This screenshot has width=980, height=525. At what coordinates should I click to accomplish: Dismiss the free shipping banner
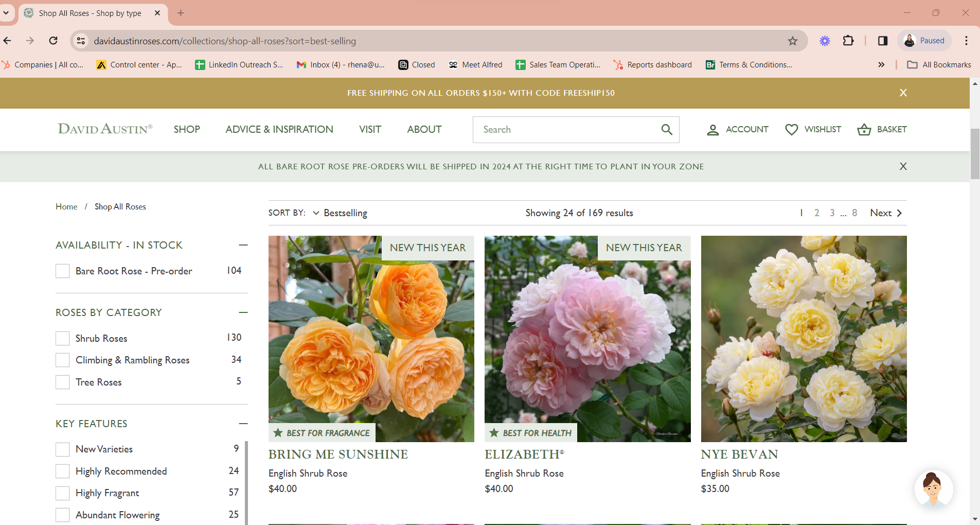coord(903,93)
